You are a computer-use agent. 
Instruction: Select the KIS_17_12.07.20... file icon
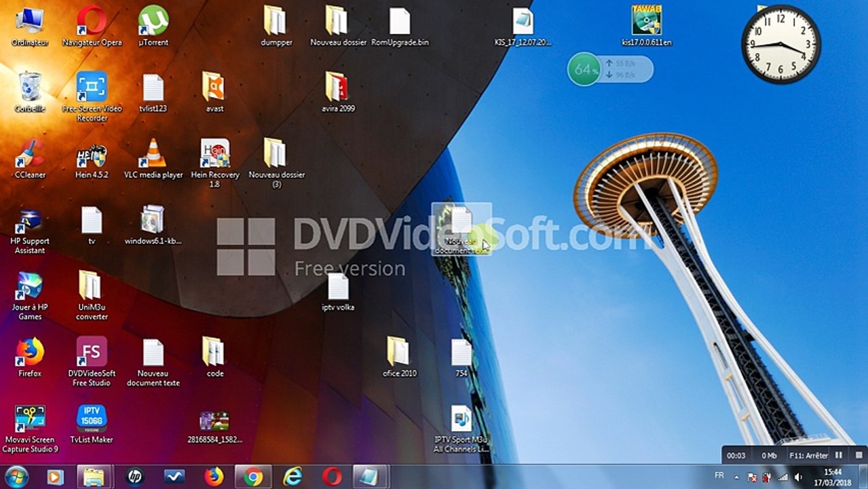[523, 26]
